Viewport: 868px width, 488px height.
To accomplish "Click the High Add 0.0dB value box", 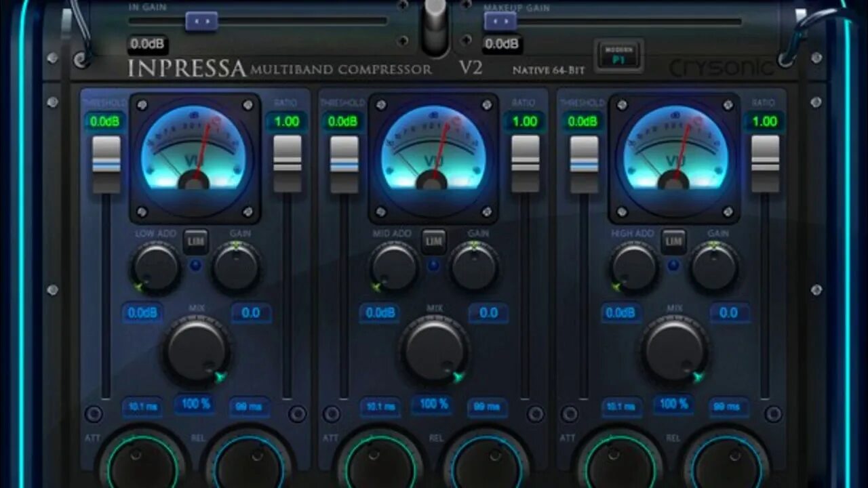I will coord(620,313).
